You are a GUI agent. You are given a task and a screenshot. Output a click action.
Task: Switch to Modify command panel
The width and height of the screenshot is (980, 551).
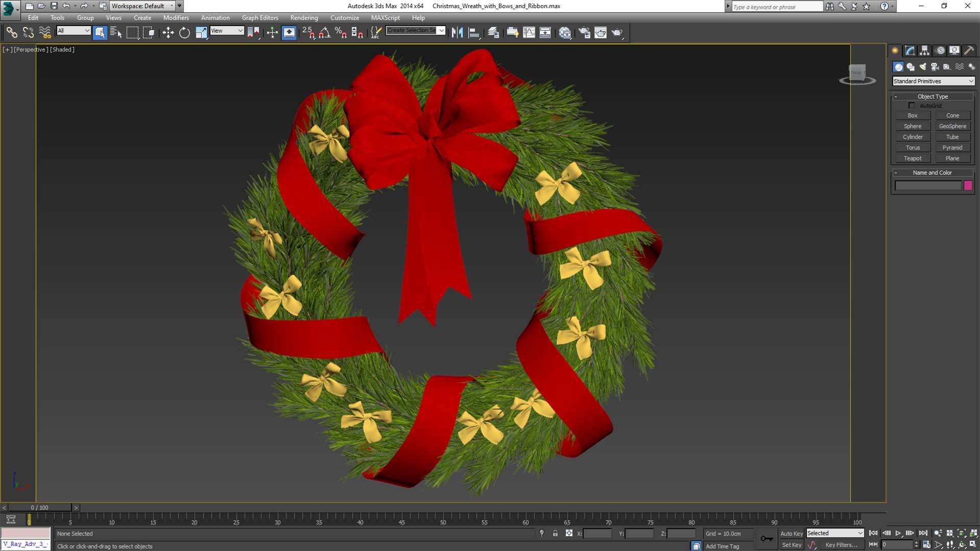click(910, 51)
